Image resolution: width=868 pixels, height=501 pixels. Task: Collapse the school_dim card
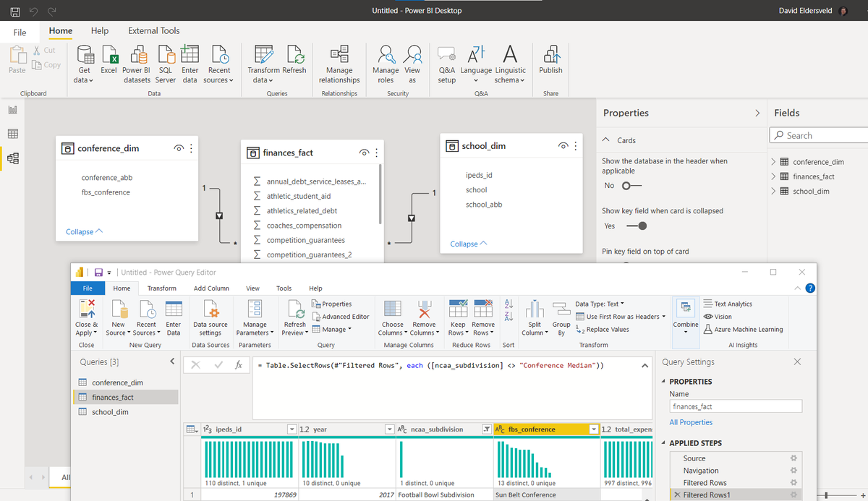point(469,244)
